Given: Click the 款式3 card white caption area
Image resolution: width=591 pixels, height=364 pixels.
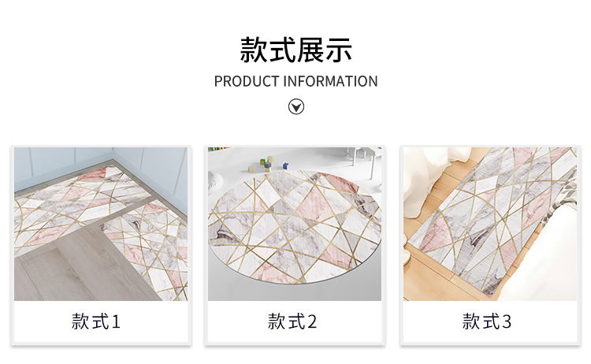Looking at the screenshot, I should click(490, 321).
